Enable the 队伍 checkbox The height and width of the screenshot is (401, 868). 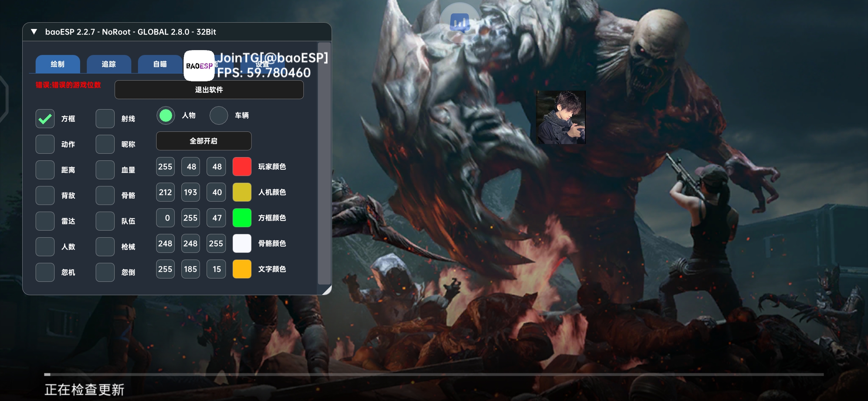point(105,221)
